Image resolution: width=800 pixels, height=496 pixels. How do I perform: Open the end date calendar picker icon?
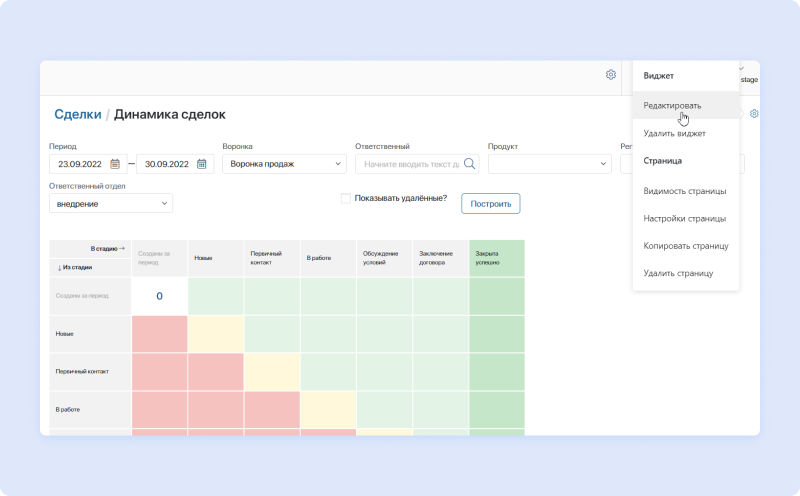[x=202, y=164]
